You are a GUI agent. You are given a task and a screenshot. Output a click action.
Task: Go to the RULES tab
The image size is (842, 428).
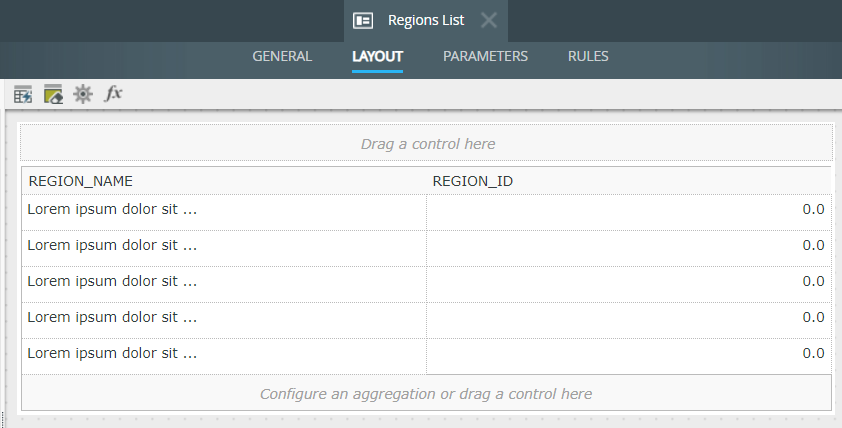(588, 56)
